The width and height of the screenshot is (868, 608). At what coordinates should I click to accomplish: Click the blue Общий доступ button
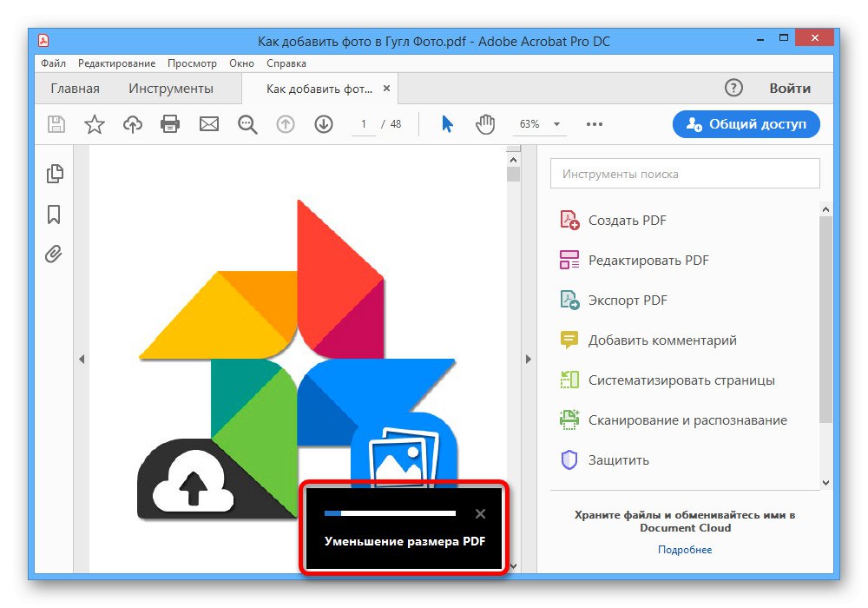(x=746, y=123)
